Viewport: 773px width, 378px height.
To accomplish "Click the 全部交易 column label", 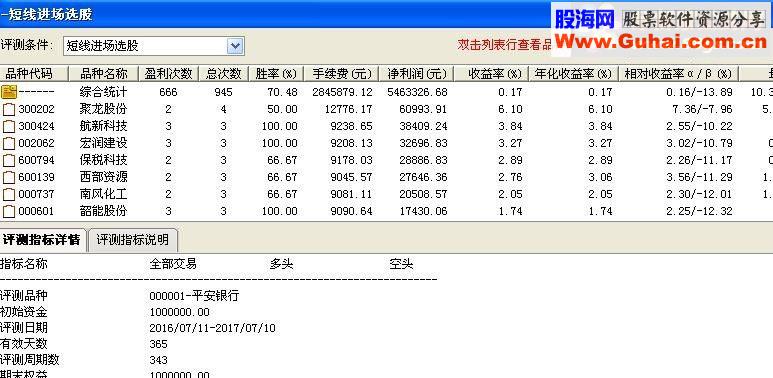I will point(173,264).
